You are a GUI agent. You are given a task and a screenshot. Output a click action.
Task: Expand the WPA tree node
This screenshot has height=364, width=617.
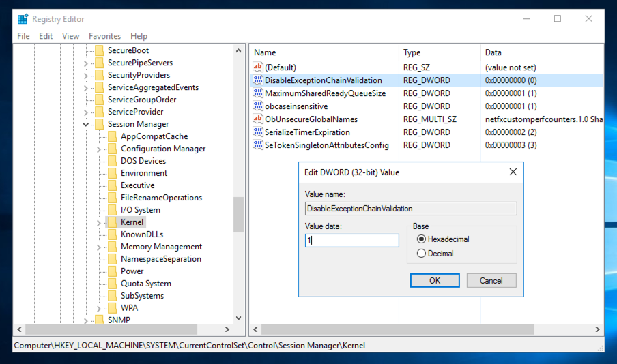(x=99, y=309)
